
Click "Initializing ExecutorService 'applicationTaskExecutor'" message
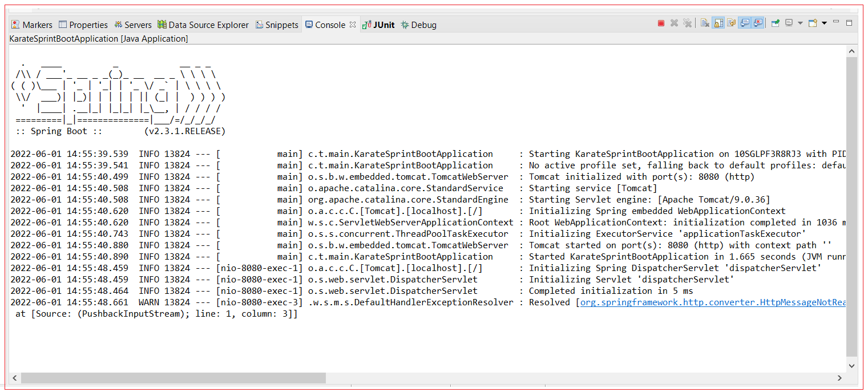pos(667,233)
